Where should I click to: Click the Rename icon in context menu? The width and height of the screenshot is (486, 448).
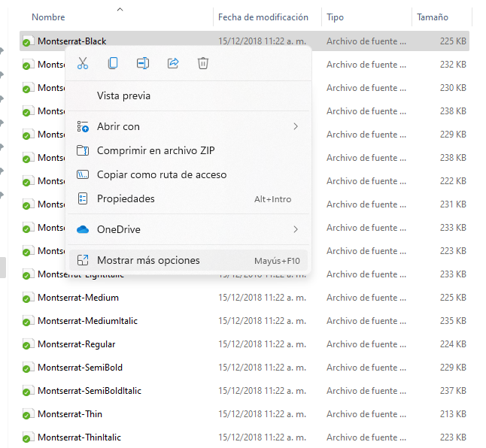(x=143, y=63)
